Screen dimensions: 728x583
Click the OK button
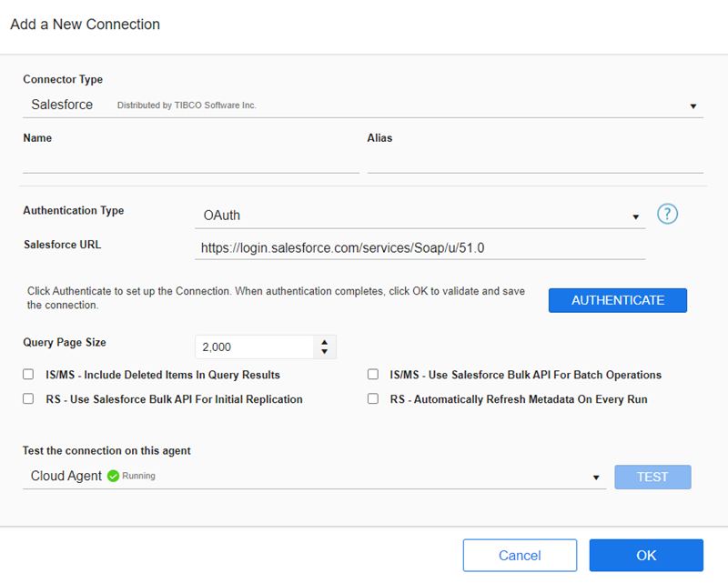(646, 555)
